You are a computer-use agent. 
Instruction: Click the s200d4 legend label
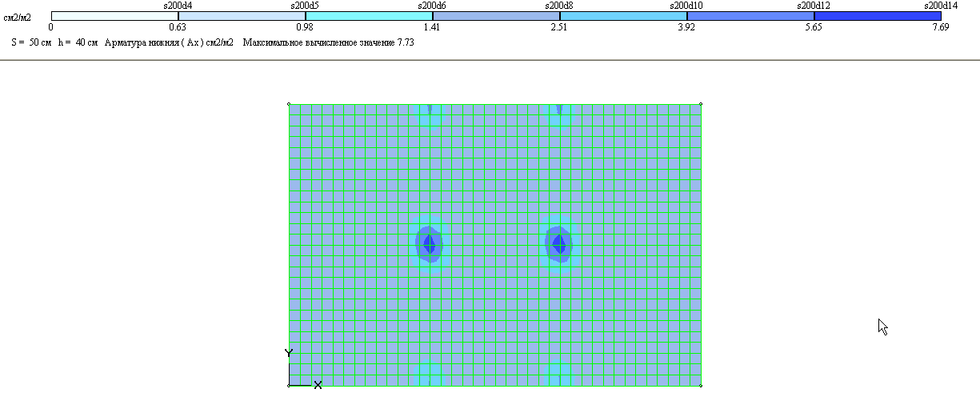pyautogui.click(x=178, y=6)
